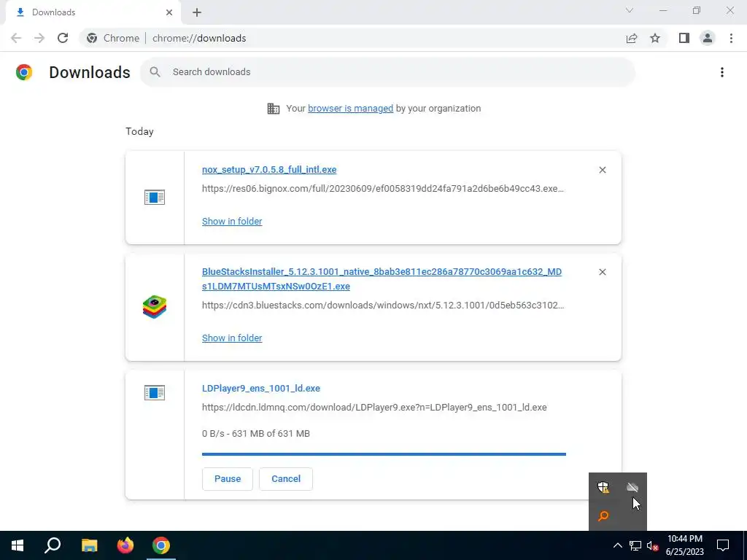Pause the LDPlayer9 download
747x560 pixels.
pyautogui.click(x=228, y=478)
